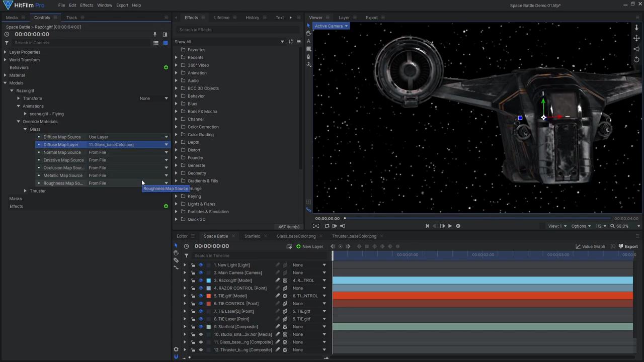Click the Viewer rotate gizmo icon
The height and width of the screenshot is (362, 644).
[636, 59]
